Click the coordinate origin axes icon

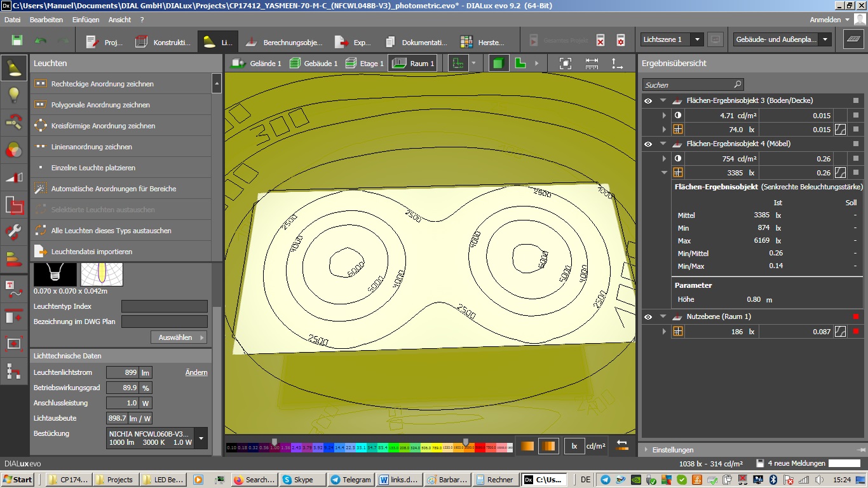pyautogui.click(x=618, y=64)
